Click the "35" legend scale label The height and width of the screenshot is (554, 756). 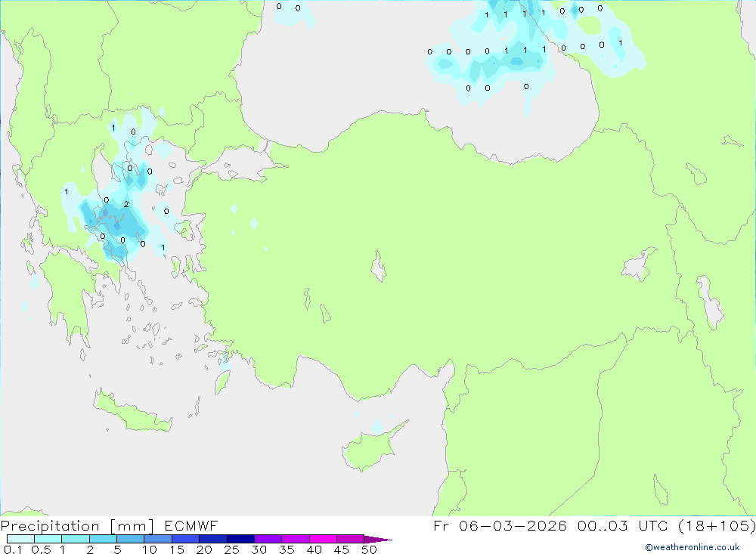point(287,549)
